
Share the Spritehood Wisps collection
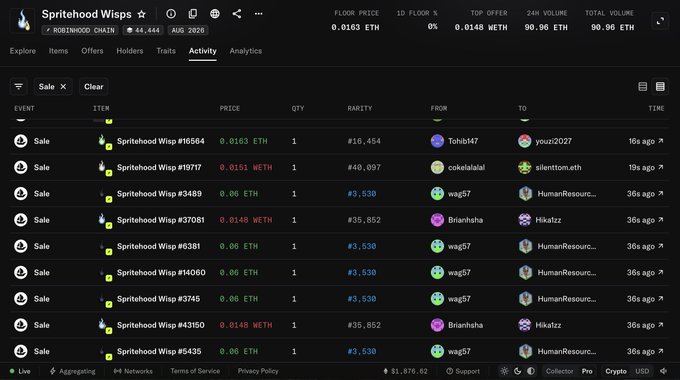pyautogui.click(x=237, y=14)
